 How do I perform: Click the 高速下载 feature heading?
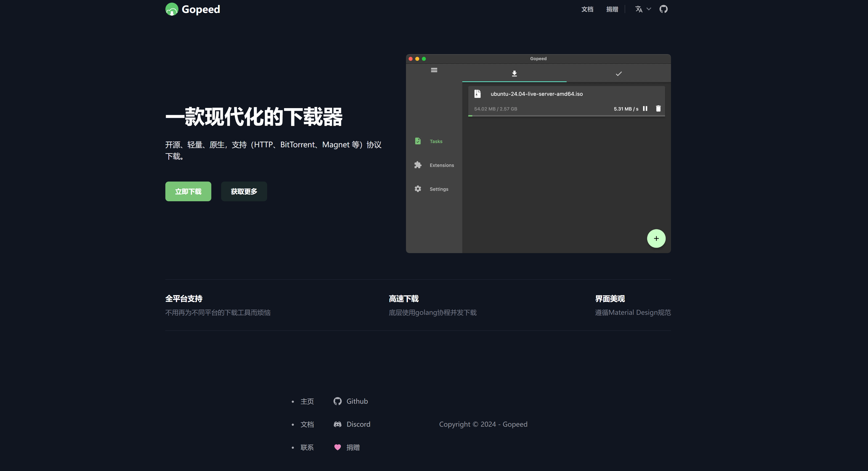tap(404, 299)
